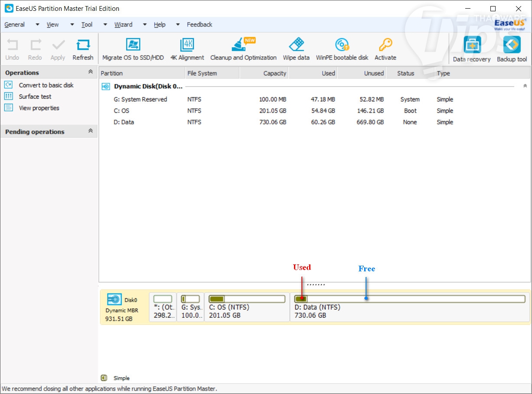Sort by the File System column header
Image resolution: width=532 pixels, height=394 pixels.
click(x=212, y=73)
